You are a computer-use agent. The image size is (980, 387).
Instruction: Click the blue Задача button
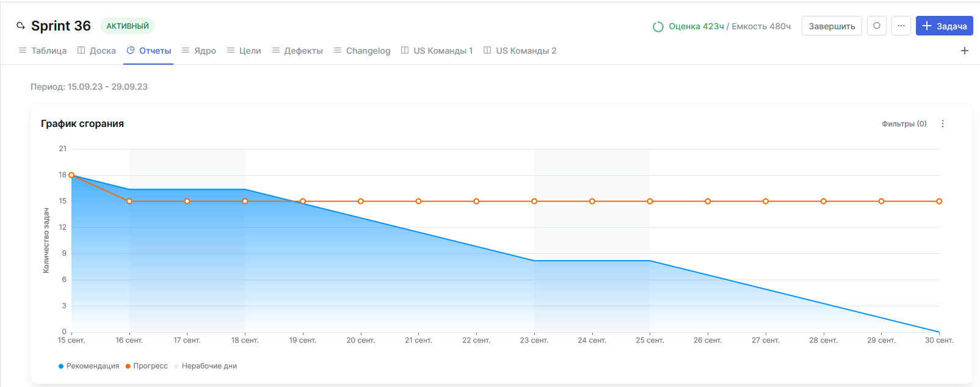[944, 26]
